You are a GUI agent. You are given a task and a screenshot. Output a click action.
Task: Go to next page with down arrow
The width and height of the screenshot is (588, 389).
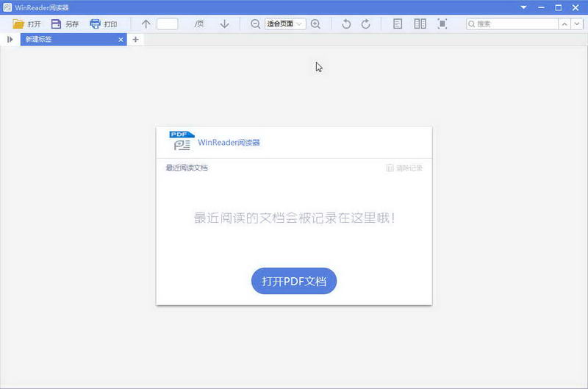225,24
